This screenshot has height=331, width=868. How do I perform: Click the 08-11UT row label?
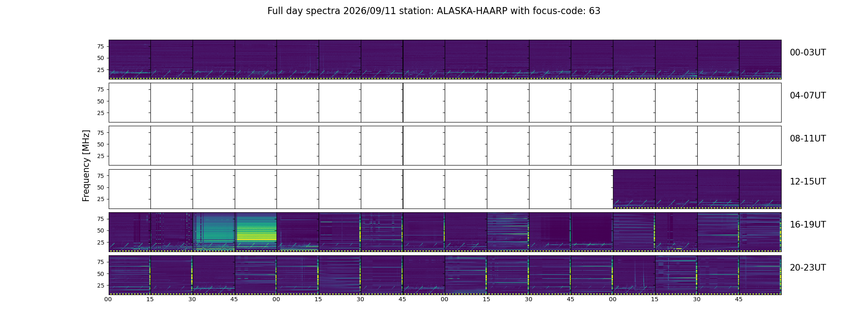pos(808,139)
